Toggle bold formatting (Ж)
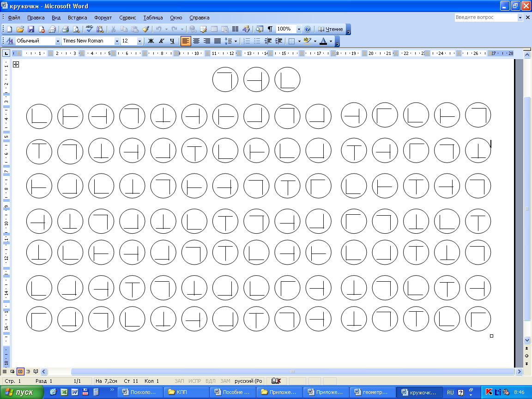Image resolution: width=532 pixels, height=399 pixels. tap(151, 41)
